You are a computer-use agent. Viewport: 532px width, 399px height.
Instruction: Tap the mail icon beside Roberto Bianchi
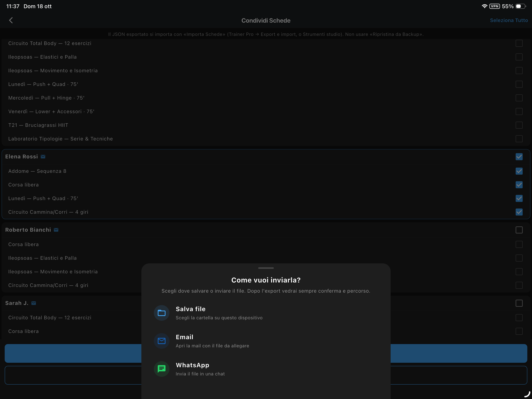56,230
